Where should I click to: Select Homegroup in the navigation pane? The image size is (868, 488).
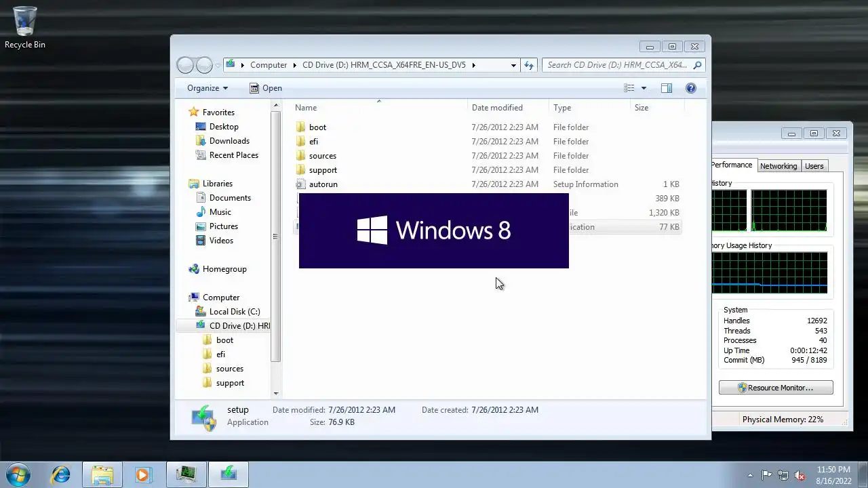(224, 269)
